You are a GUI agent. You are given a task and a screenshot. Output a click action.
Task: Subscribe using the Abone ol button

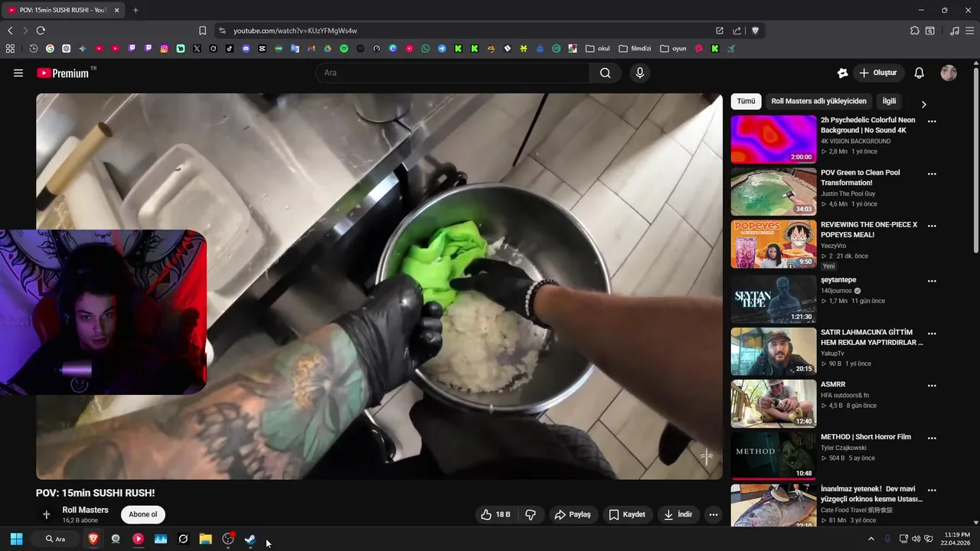click(x=143, y=514)
